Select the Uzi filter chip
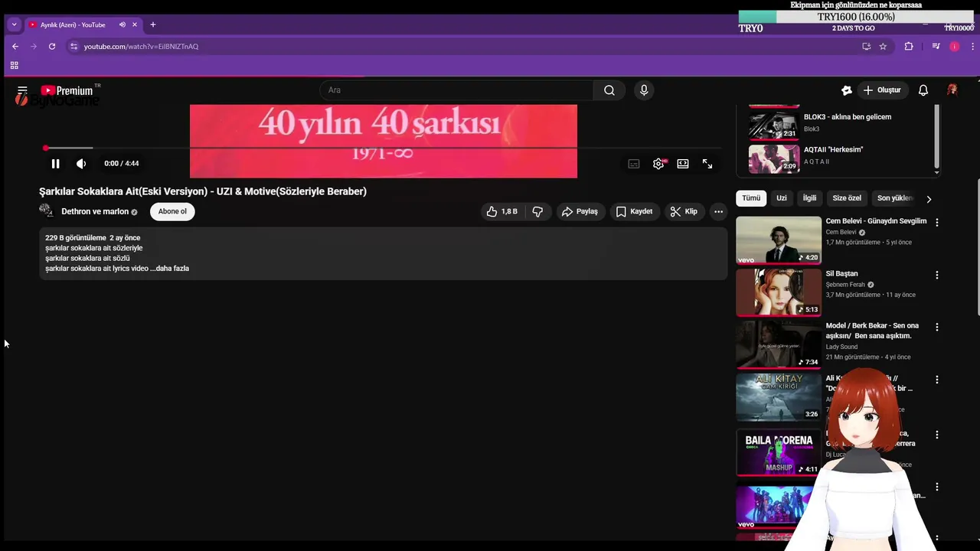The height and width of the screenshot is (551, 980). point(782,198)
